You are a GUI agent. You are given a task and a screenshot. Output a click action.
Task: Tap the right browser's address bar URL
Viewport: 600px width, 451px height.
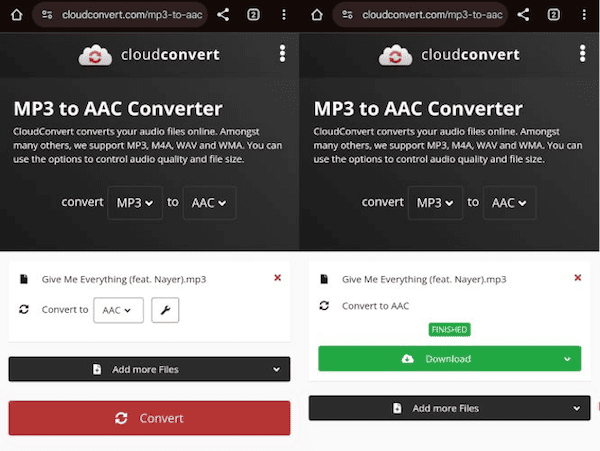[x=432, y=15]
